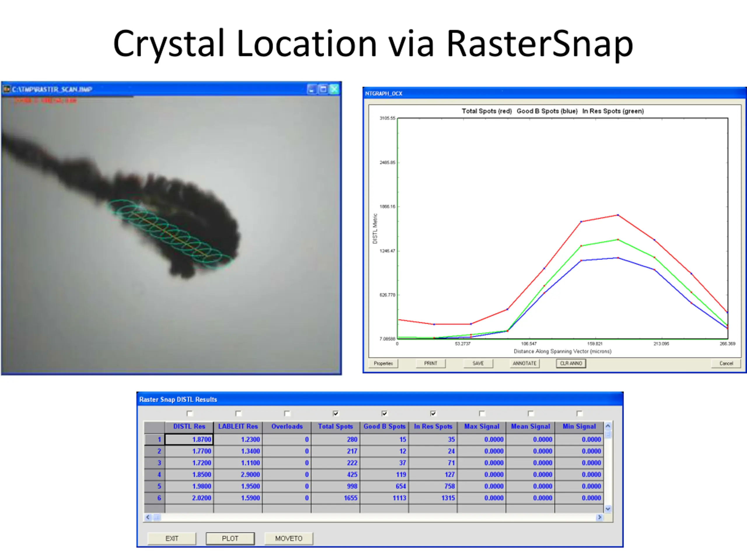
Task: Select the Overloads column header
Action: 287,427
